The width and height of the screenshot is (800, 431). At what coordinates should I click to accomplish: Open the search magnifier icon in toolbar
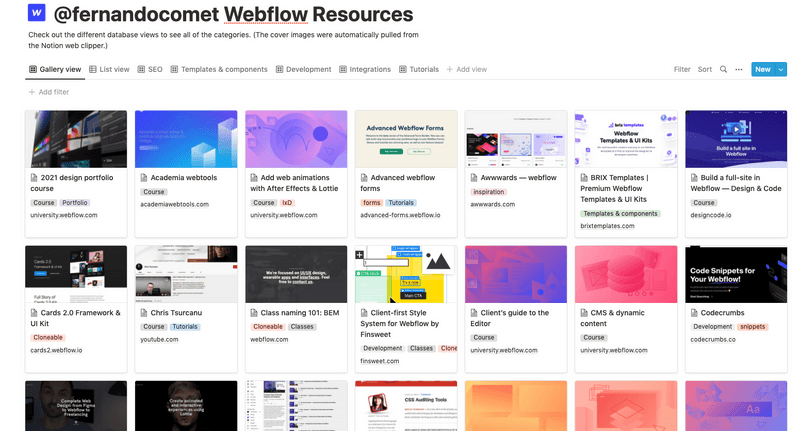[723, 69]
